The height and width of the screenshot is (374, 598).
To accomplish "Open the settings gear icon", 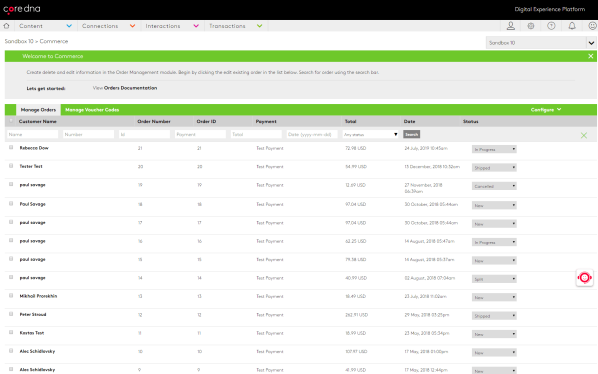I will point(531,26).
